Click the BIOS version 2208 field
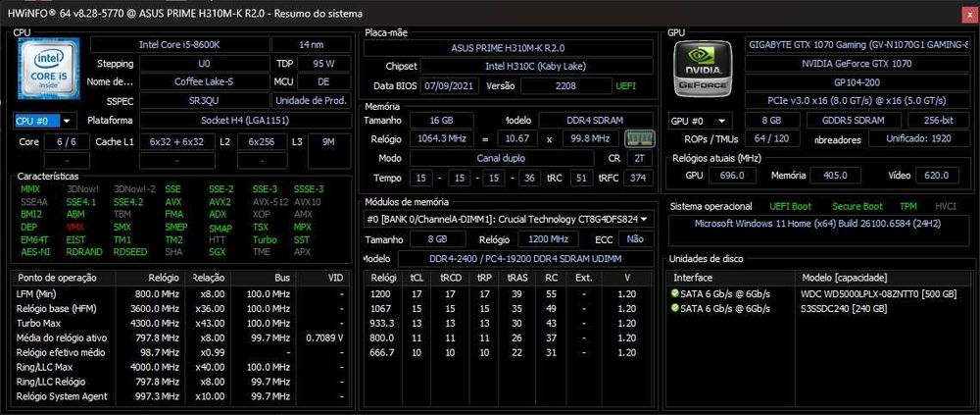980x415 pixels. click(x=568, y=85)
